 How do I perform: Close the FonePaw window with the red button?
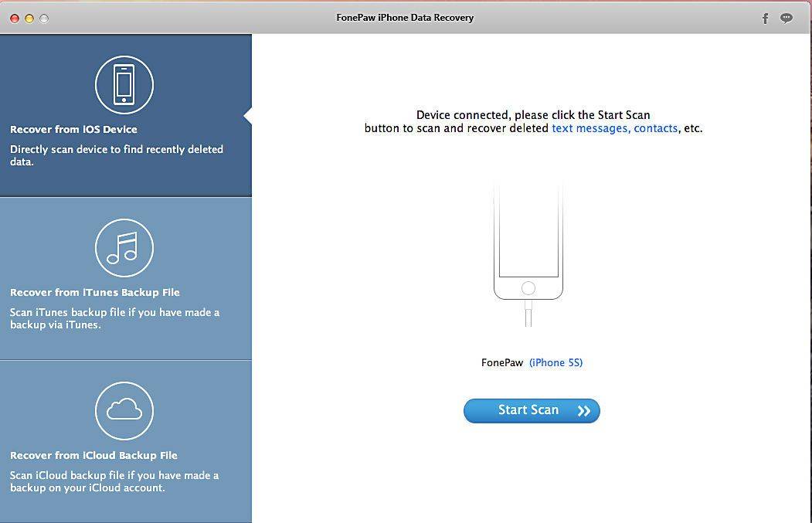point(15,18)
